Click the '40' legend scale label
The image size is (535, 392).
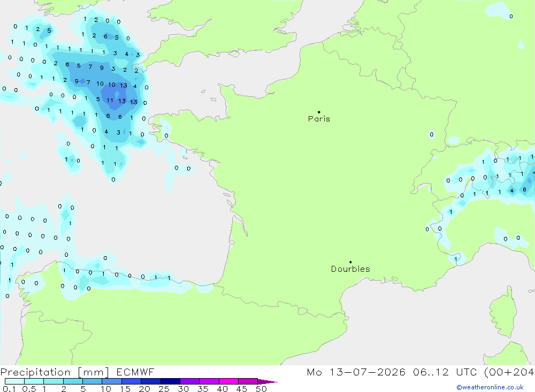(x=222, y=389)
